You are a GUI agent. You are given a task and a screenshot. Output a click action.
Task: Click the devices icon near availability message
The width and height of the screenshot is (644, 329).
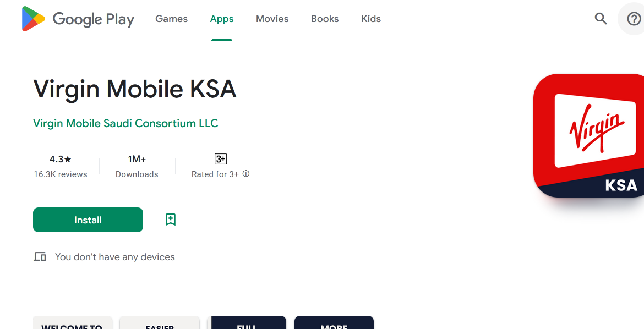click(40, 257)
